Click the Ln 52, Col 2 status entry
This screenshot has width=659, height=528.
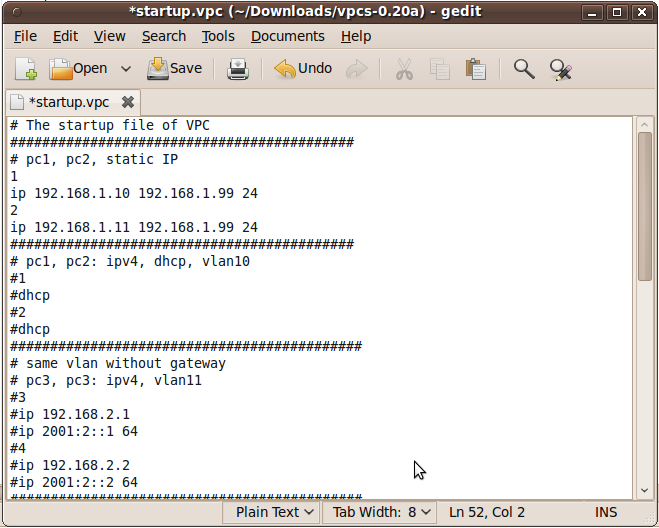487,512
